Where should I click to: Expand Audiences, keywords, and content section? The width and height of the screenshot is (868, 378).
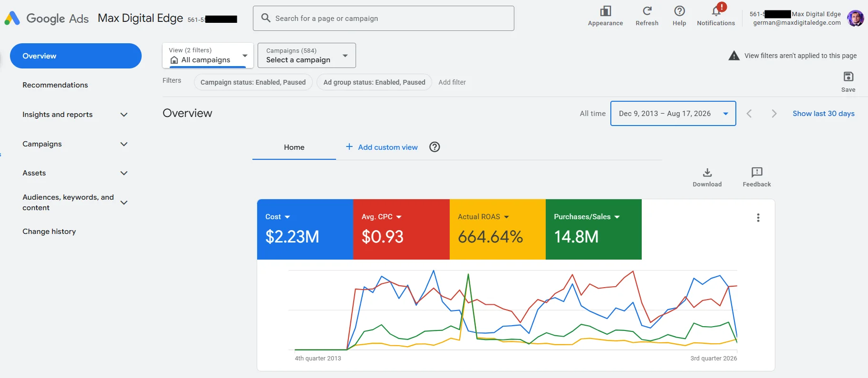(x=124, y=203)
